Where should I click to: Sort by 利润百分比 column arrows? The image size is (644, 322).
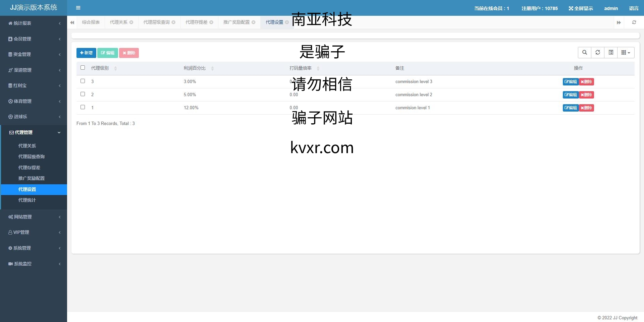point(212,68)
